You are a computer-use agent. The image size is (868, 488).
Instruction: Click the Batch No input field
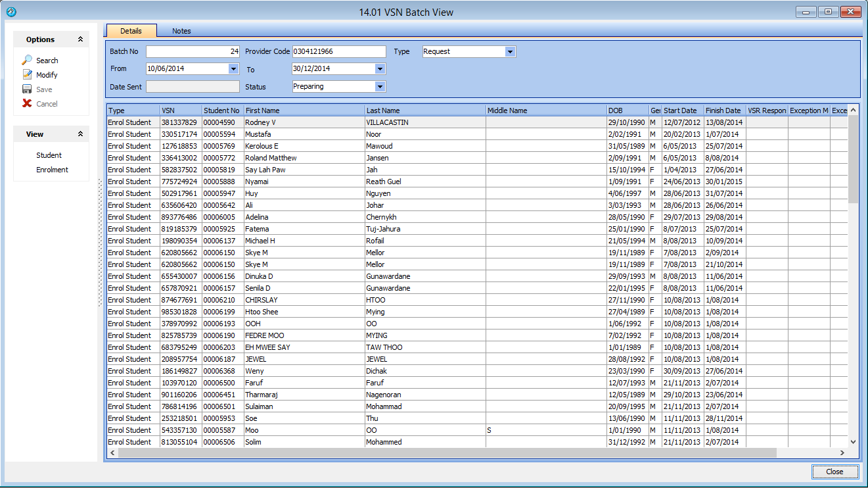193,52
